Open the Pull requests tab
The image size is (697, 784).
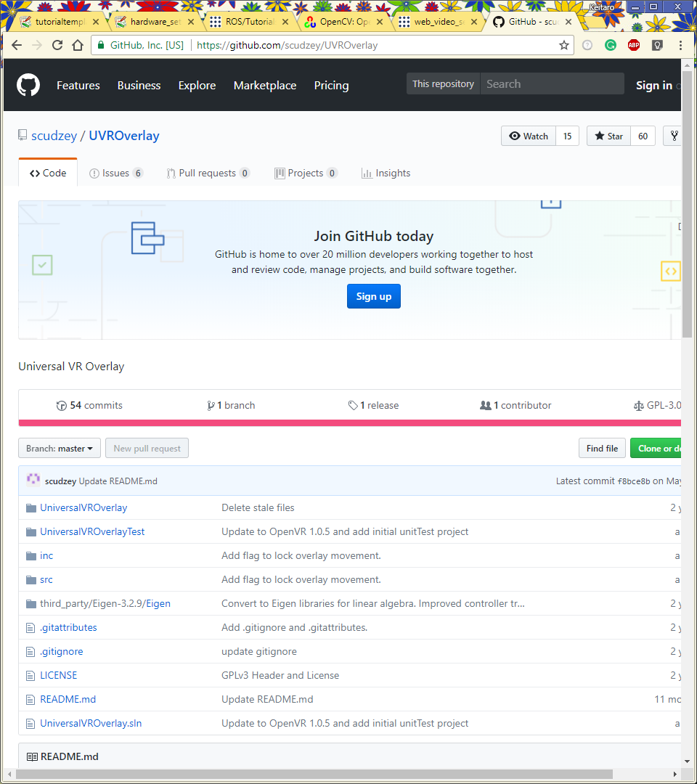click(x=208, y=173)
